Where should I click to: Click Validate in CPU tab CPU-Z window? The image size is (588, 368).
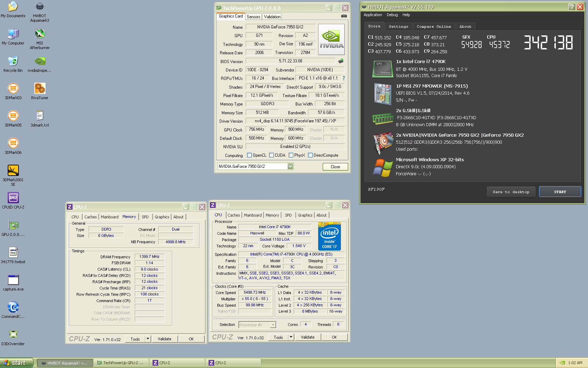pos(308,337)
